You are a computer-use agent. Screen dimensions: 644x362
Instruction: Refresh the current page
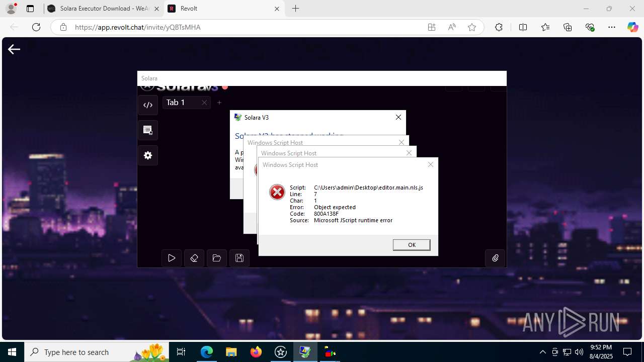36,27
